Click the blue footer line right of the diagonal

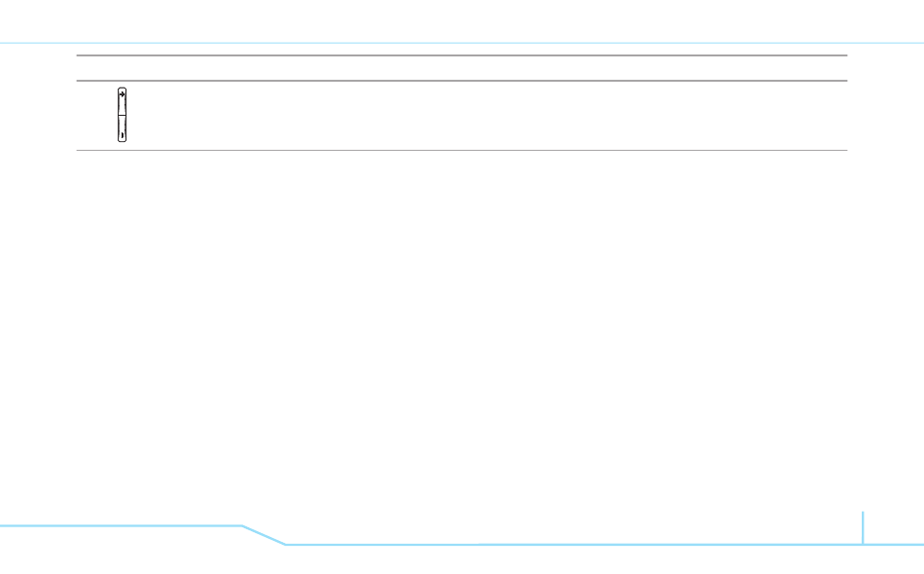click(574, 545)
